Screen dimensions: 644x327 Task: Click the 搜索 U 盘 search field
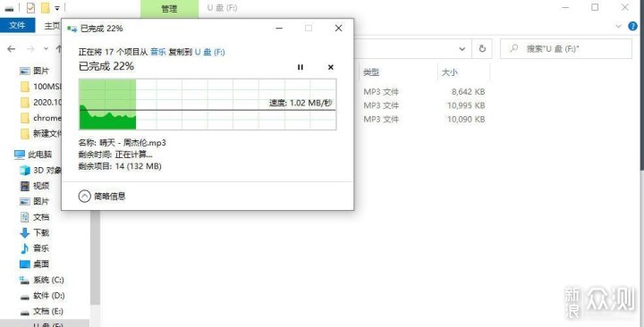click(x=566, y=49)
